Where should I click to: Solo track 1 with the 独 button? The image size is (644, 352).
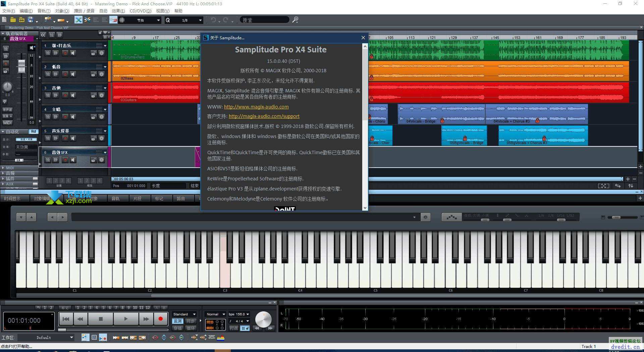pyautogui.click(x=48, y=53)
